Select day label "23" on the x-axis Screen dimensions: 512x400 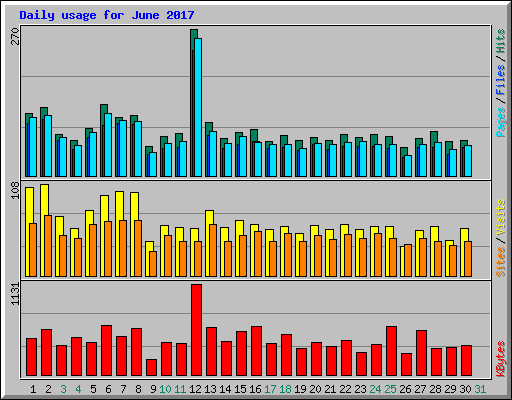pyautogui.click(x=360, y=389)
